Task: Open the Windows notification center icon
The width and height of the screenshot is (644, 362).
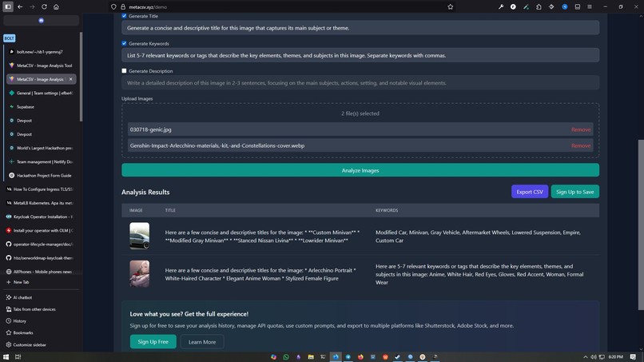Action: pyautogui.click(x=633, y=357)
